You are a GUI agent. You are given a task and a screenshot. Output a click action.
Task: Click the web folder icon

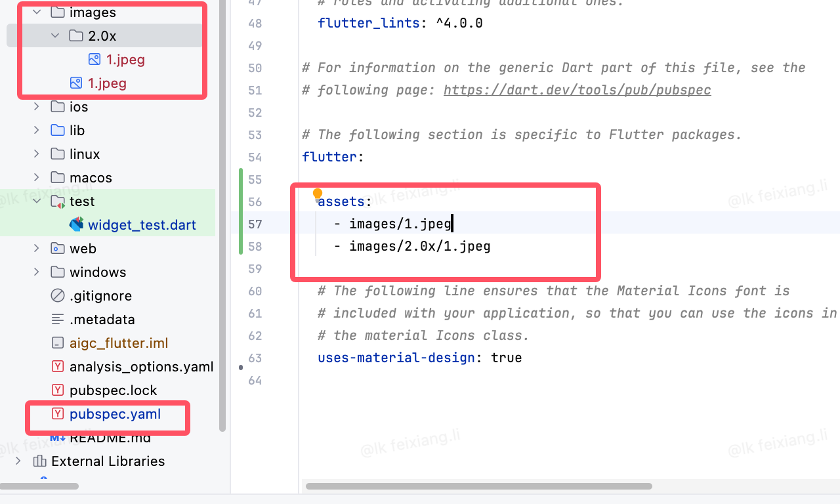pyautogui.click(x=58, y=248)
